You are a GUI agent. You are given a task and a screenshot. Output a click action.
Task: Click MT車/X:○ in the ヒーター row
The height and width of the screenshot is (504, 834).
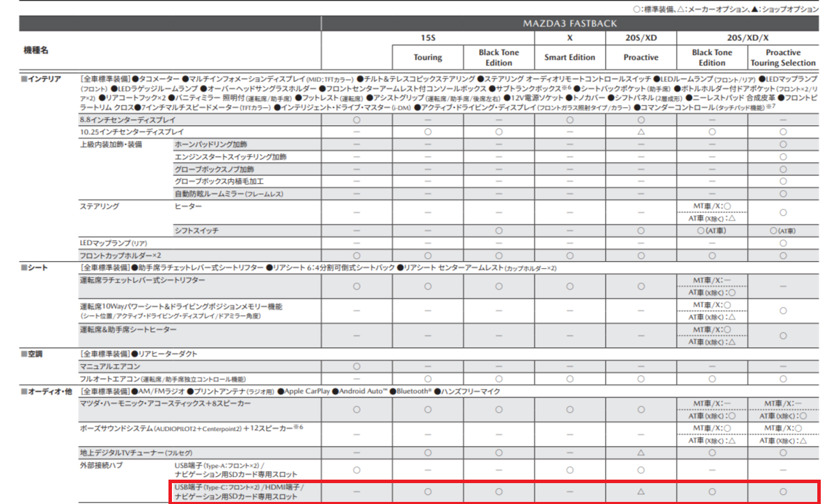[x=712, y=206]
